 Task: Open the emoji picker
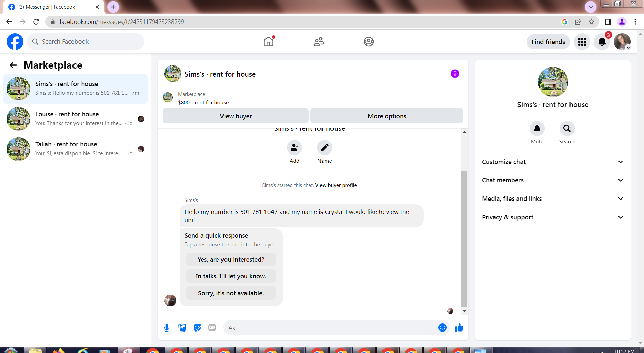pos(442,328)
